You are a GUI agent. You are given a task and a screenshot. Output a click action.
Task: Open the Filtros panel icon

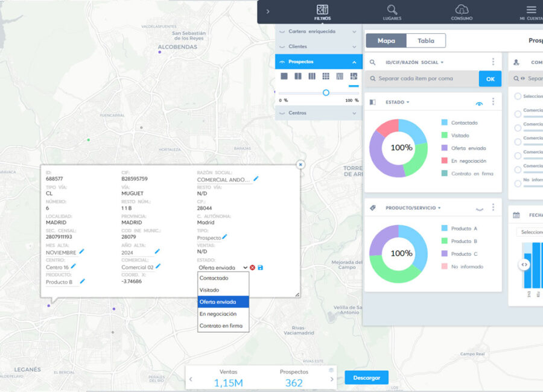pyautogui.click(x=322, y=10)
